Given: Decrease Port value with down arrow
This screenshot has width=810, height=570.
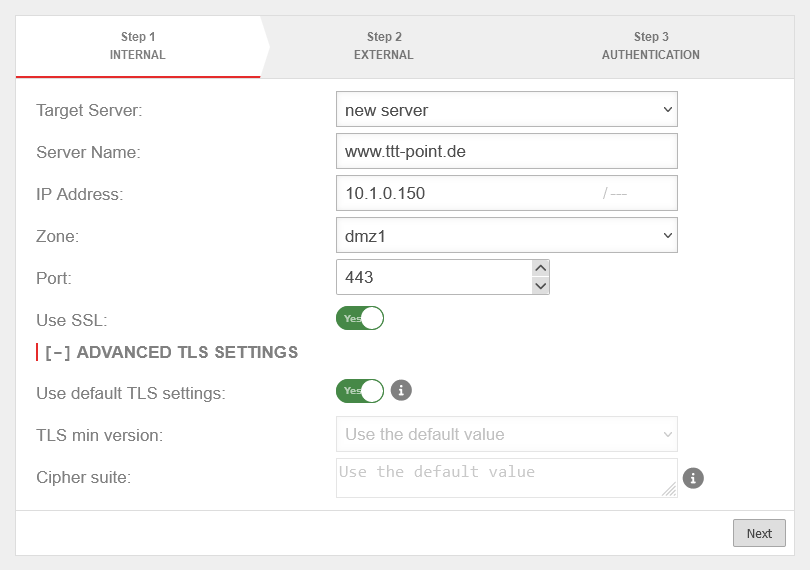Looking at the screenshot, I should [x=541, y=286].
